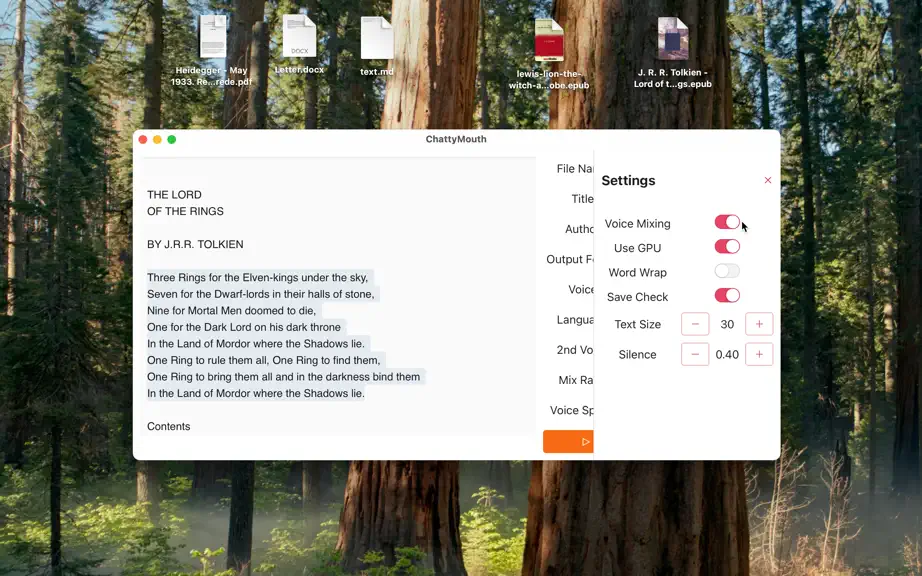This screenshot has width=922, height=576.
Task: Click line 'Three Rings for the Elven-kings'
Action: 258,277
